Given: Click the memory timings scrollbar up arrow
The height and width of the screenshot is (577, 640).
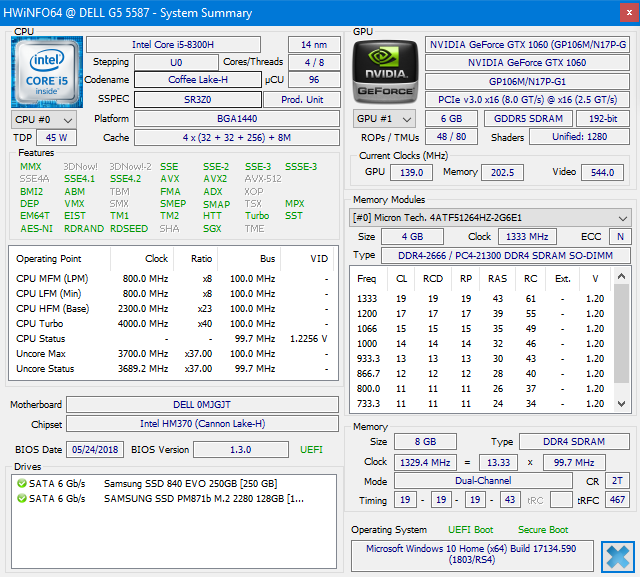Looking at the screenshot, I should coord(621,276).
